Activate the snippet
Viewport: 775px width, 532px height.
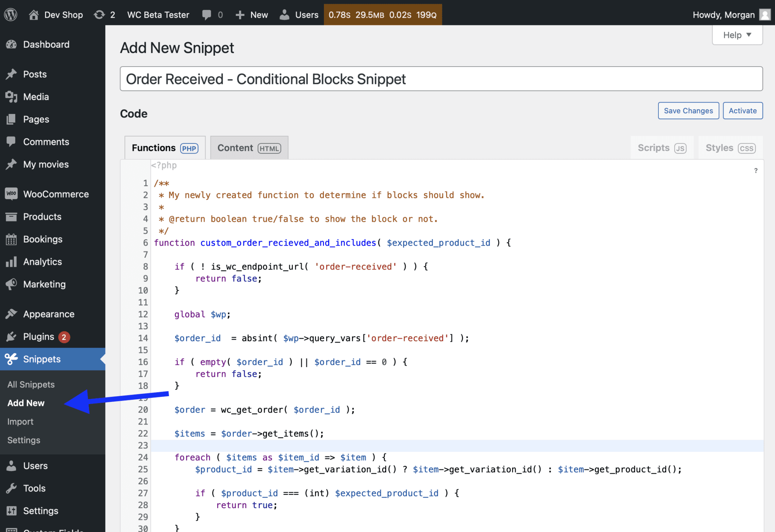pos(742,110)
